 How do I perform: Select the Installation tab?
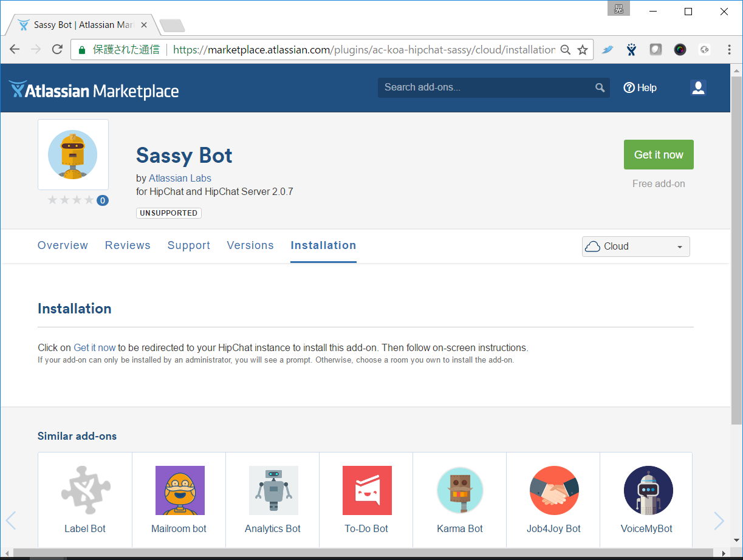coord(323,245)
